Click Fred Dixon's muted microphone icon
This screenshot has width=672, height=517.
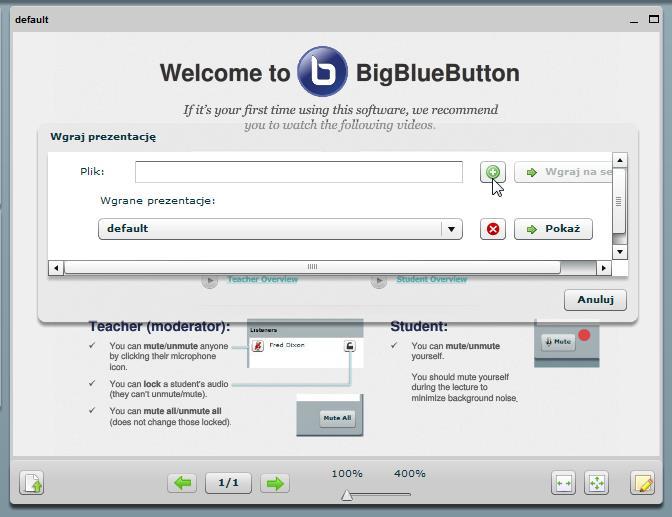pyautogui.click(x=258, y=346)
